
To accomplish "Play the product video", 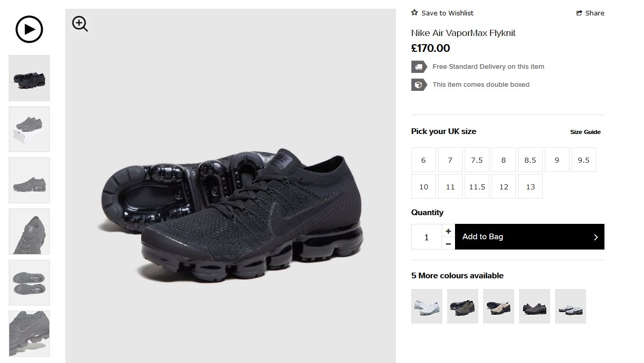I will [x=29, y=29].
